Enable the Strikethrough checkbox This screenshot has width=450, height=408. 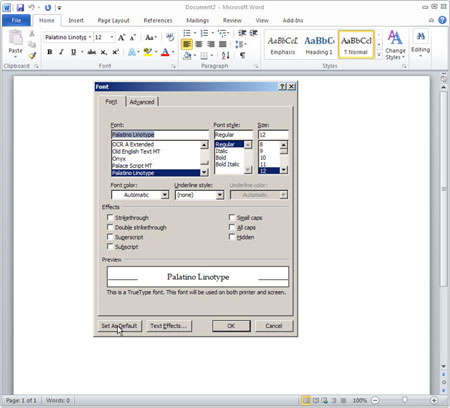(x=110, y=217)
